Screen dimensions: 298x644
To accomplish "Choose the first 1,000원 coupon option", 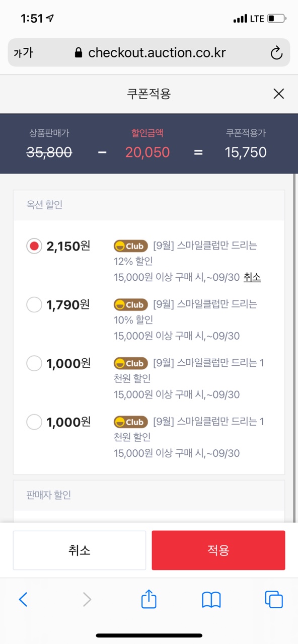I will click(x=34, y=363).
